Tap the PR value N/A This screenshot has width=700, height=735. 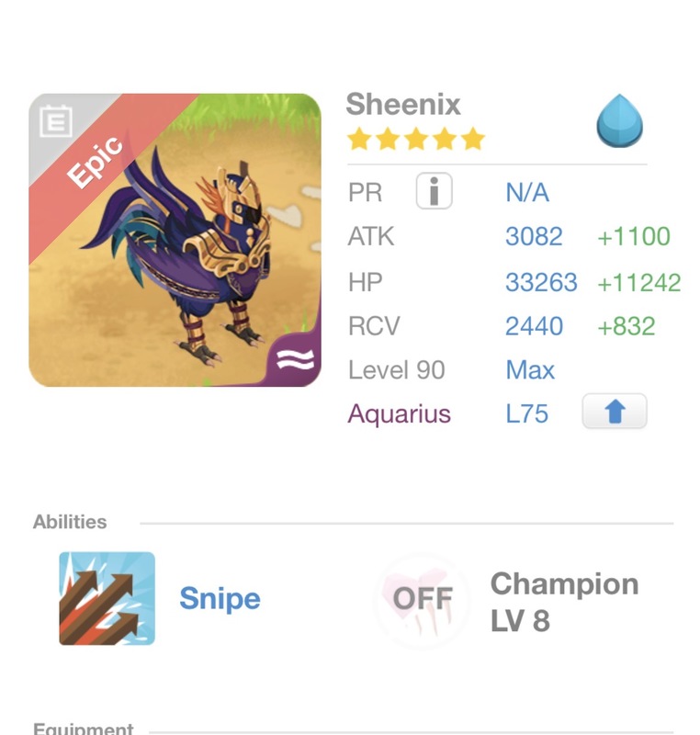527,193
